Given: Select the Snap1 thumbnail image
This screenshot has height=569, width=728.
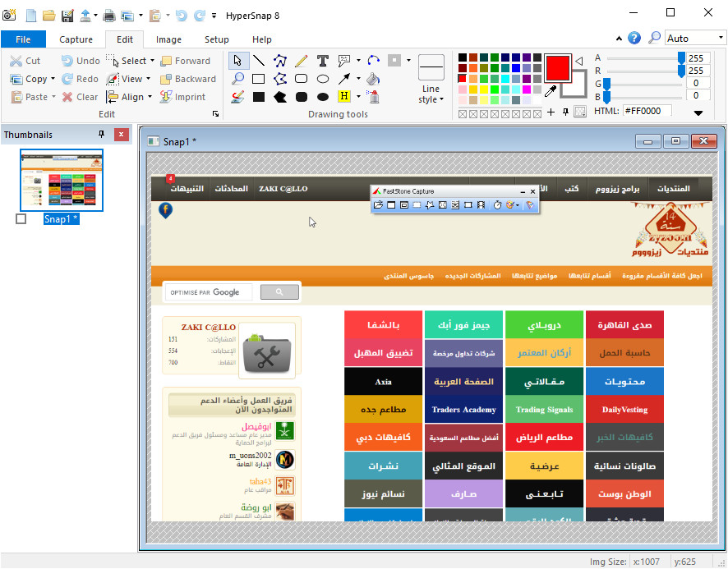Looking at the screenshot, I should [62, 180].
